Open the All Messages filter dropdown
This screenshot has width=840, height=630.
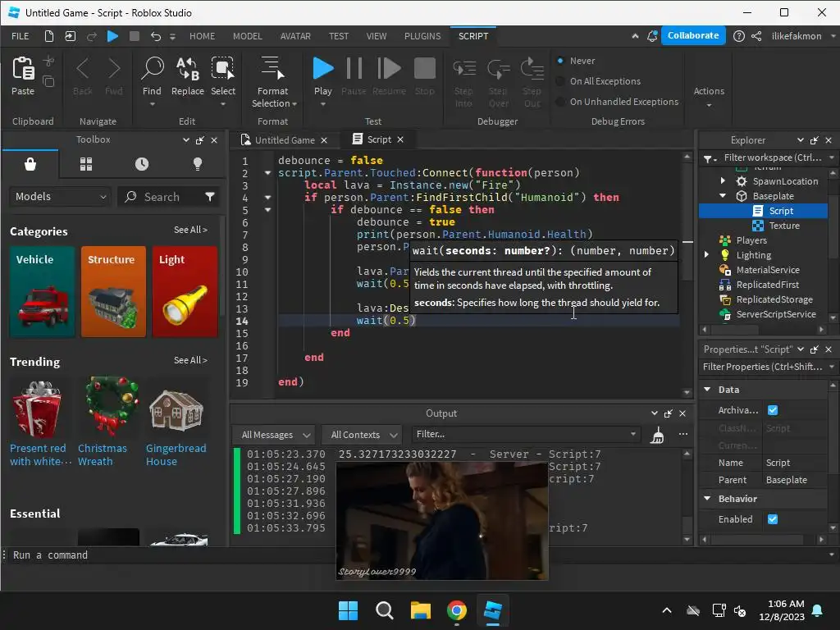[273, 435]
